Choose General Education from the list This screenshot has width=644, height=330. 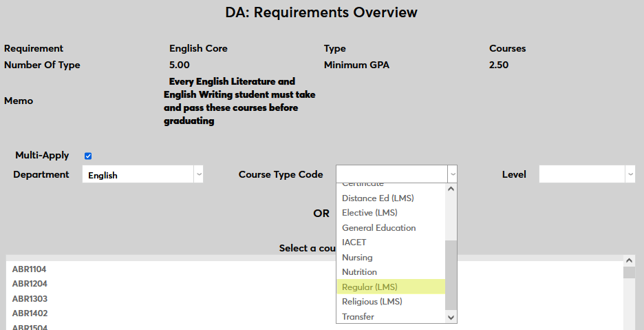[x=391, y=227]
